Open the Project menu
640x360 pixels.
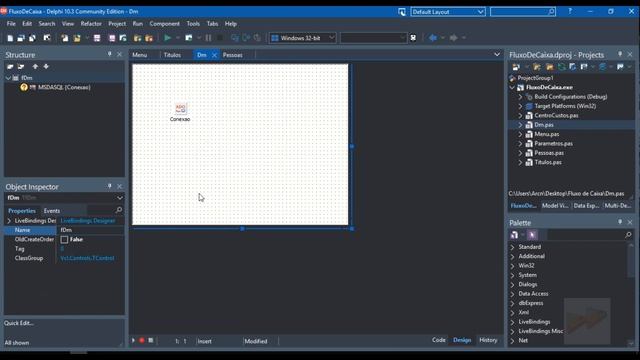click(117, 24)
